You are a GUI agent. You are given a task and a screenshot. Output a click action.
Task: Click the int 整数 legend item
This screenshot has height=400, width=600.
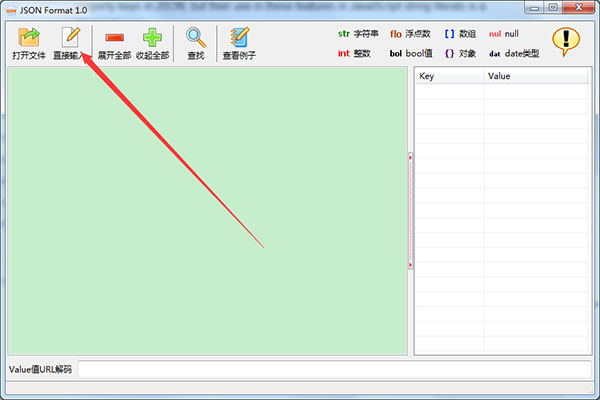[x=354, y=53]
